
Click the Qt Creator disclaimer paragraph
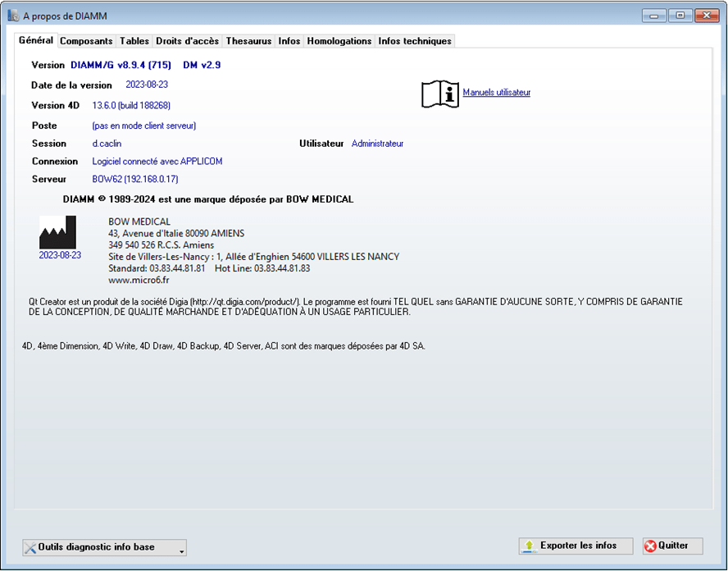[x=356, y=307]
